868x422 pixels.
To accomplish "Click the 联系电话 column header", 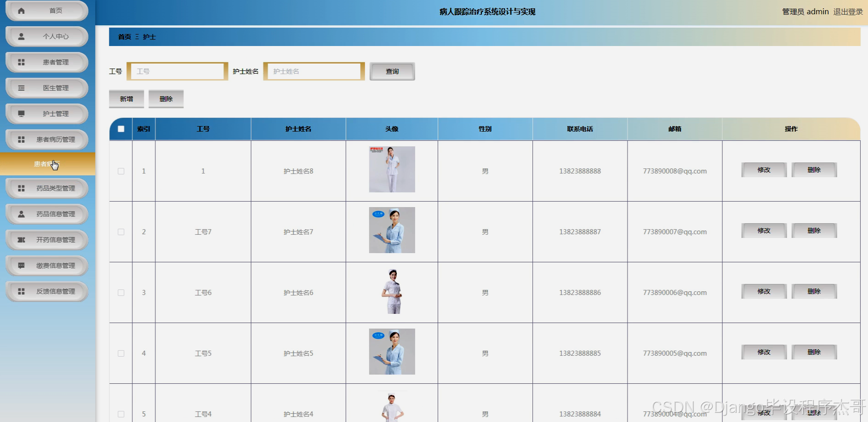I will point(580,129).
